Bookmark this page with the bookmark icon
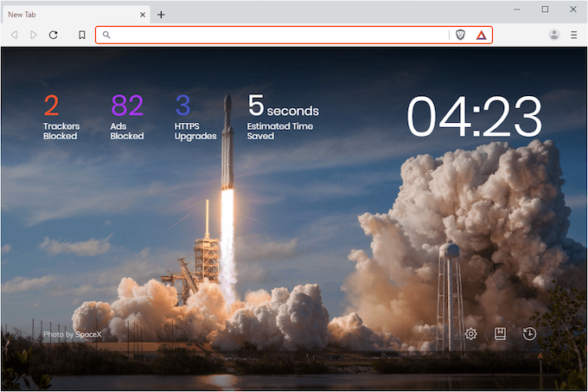This screenshot has height=392, width=588. coord(82,35)
